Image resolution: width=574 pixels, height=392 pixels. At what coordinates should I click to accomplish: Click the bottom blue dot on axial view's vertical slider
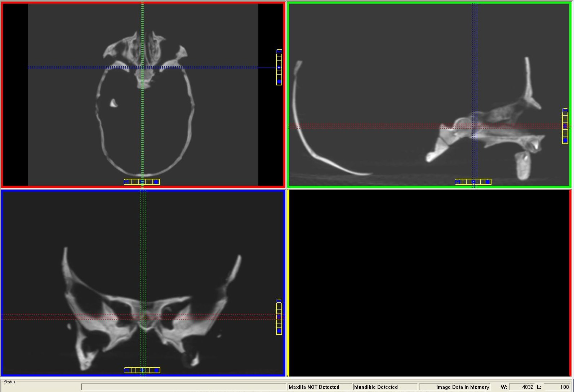[x=279, y=82]
